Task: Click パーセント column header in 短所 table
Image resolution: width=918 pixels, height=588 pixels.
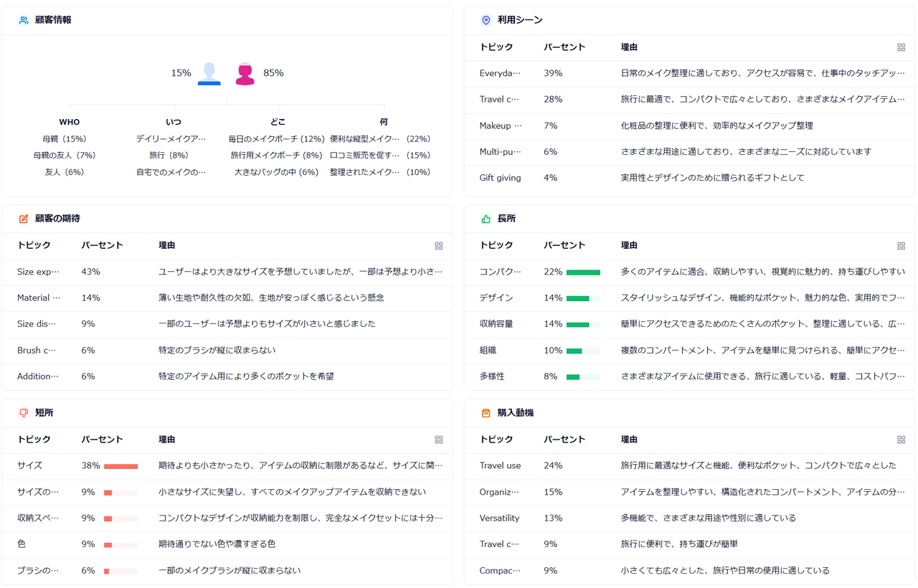Action: coord(102,440)
